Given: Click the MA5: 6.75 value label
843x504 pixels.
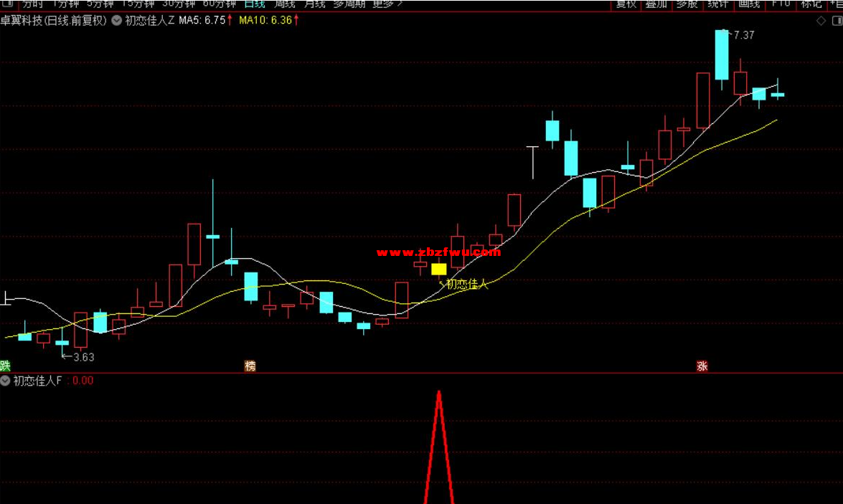Looking at the screenshot, I should tap(202, 20).
